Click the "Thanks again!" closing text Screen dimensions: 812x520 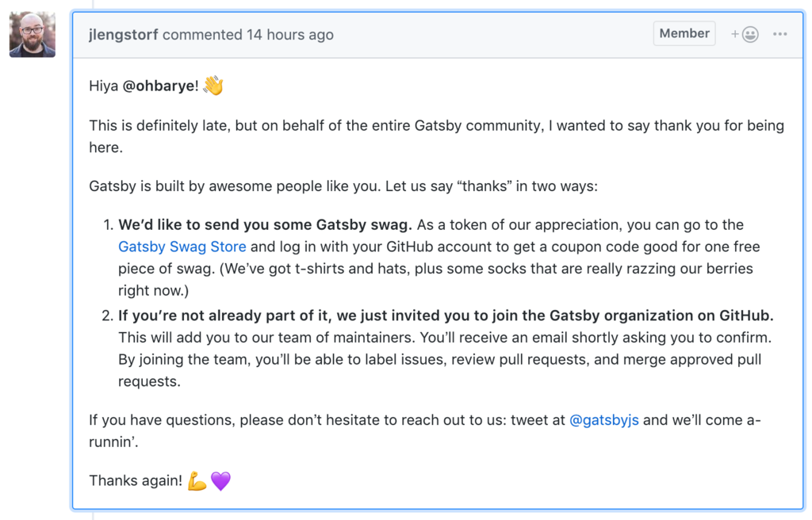click(x=136, y=480)
